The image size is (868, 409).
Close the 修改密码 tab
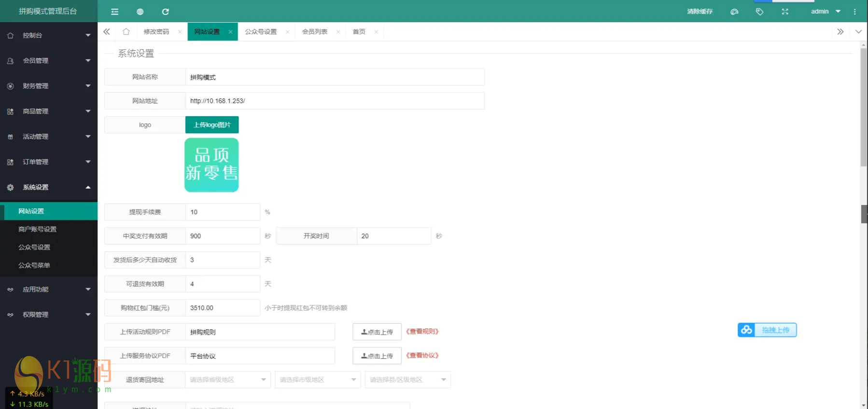coord(180,32)
